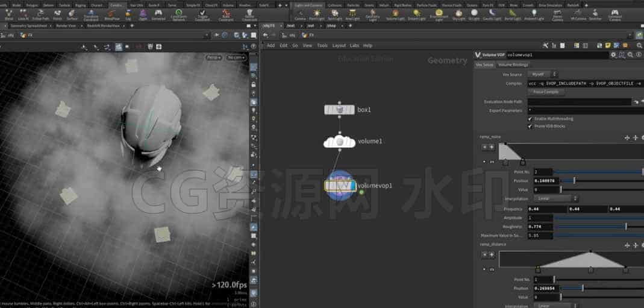Click the Maximum Value field showing 5.55

pyautogui.click(x=540, y=236)
